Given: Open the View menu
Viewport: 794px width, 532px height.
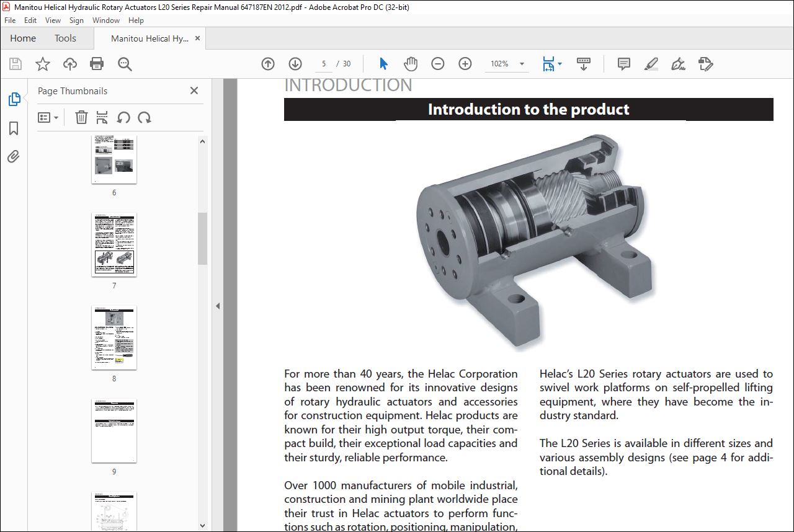Looking at the screenshot, I should (x=53, y=20).
